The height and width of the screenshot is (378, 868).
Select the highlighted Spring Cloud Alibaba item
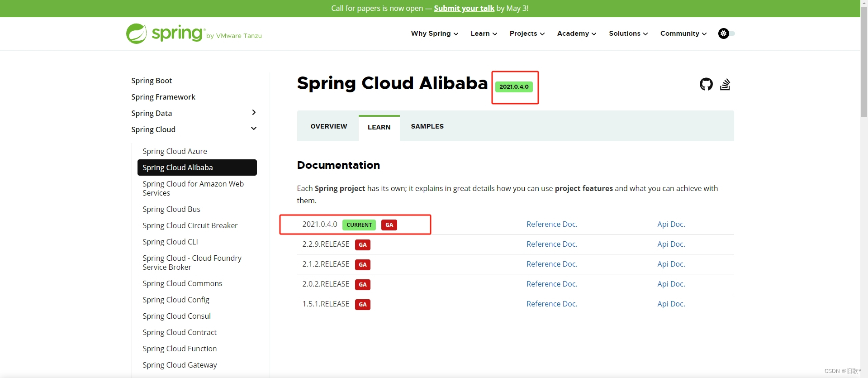(x=197, y=167)
